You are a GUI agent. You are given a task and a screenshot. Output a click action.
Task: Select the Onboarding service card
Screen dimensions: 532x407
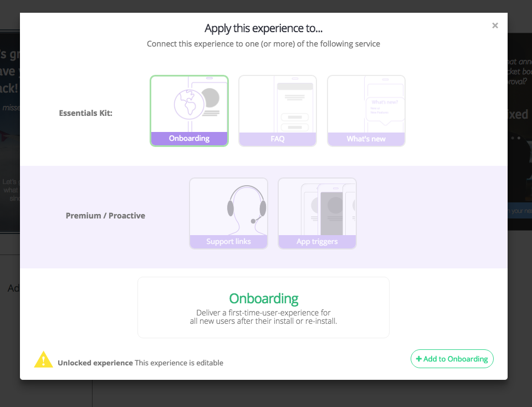[x=190, y=111]
